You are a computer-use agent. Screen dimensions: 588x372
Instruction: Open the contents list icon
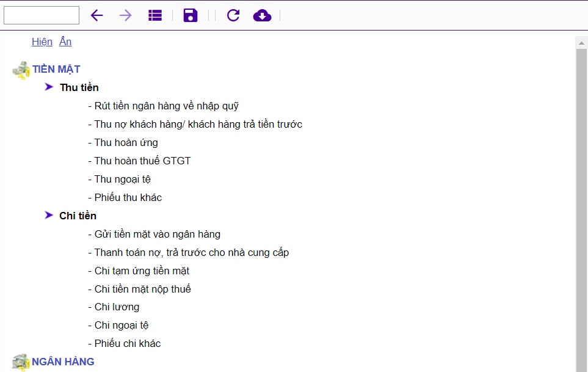(x=155, y=15)
